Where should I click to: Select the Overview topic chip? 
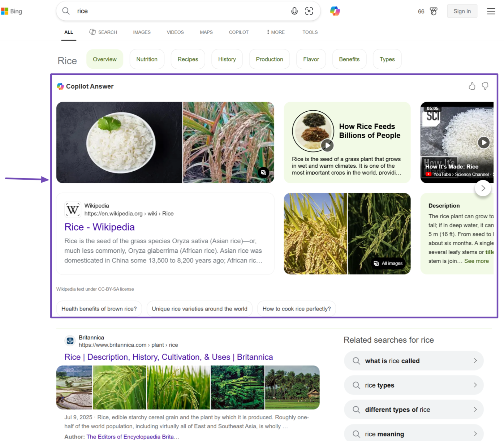105,59
